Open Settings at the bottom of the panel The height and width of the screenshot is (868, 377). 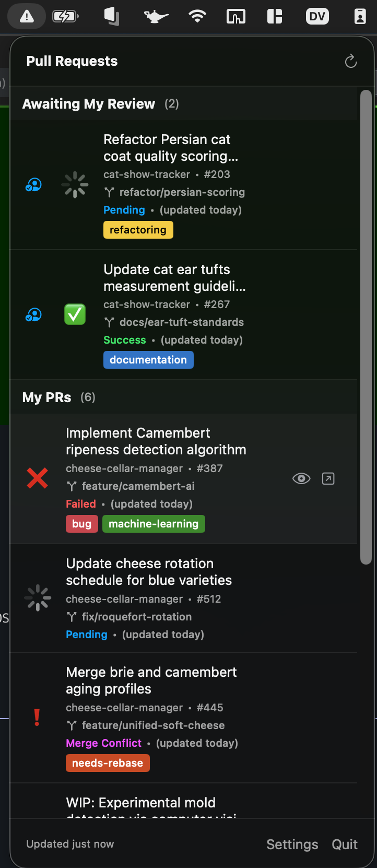[292, 844]
